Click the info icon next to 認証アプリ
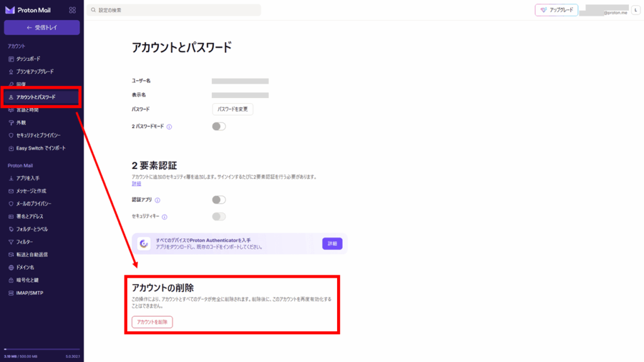 click(157, 200)
